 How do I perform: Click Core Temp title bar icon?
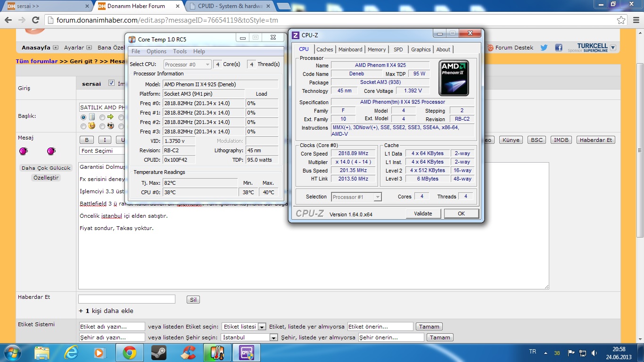coord(132,39)
